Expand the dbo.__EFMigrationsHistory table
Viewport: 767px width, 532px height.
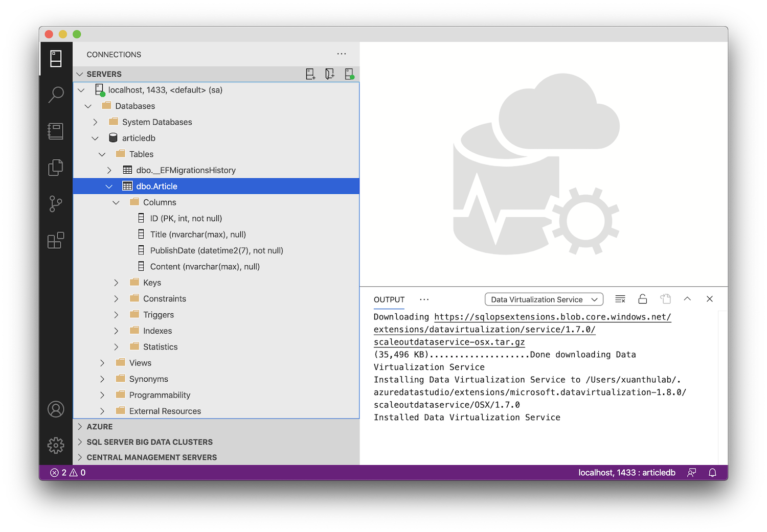[109, 170]
